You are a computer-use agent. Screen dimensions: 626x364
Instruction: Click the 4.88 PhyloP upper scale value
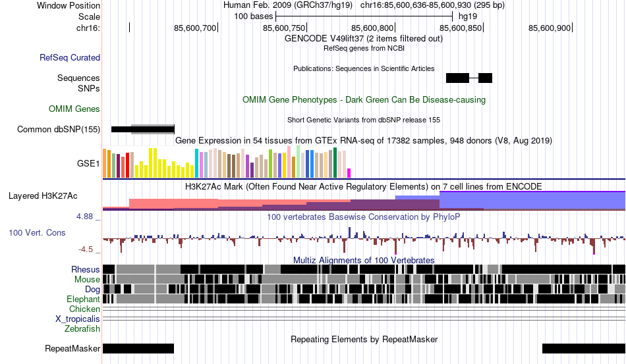[84, 217]
